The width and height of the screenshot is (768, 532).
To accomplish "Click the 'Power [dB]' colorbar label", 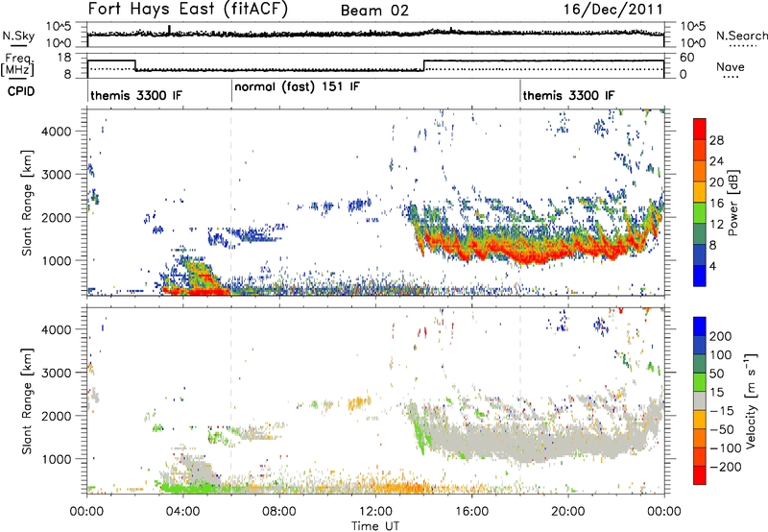I will pyautogui.click(x=732, y=203).
